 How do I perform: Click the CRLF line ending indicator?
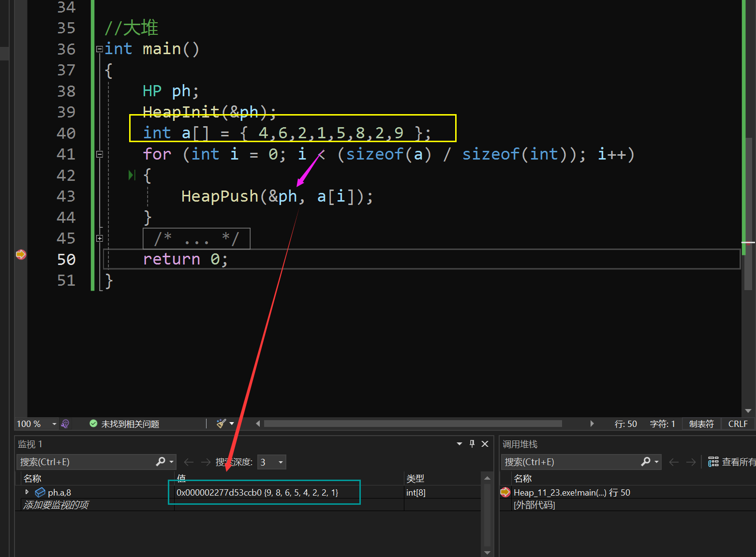coord(738,424)
